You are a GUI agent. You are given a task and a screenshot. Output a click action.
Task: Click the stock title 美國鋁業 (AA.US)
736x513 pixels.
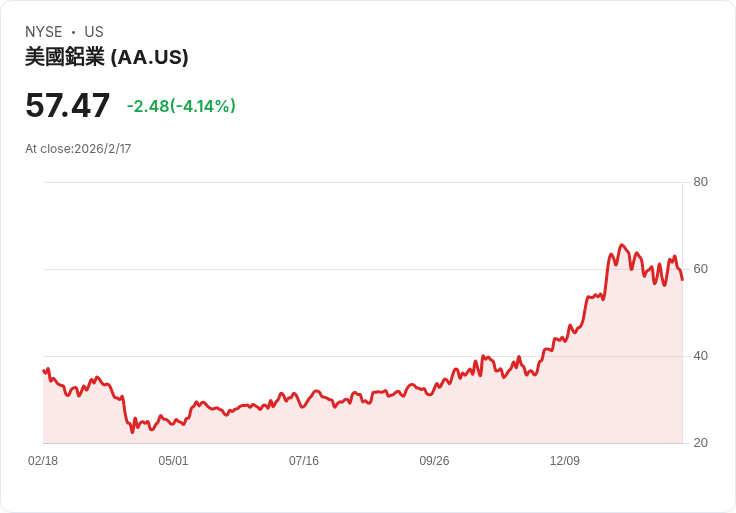(x=107, y=57)
